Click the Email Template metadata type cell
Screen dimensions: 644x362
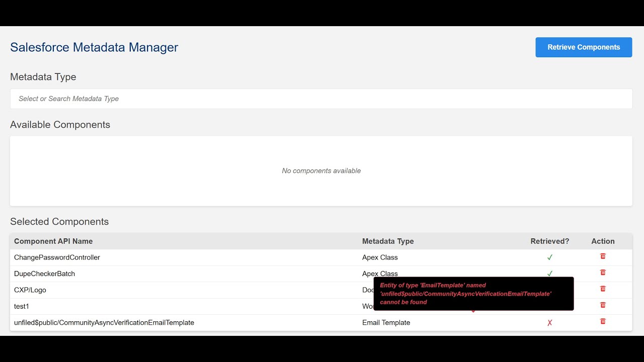(x=386, y=323)
